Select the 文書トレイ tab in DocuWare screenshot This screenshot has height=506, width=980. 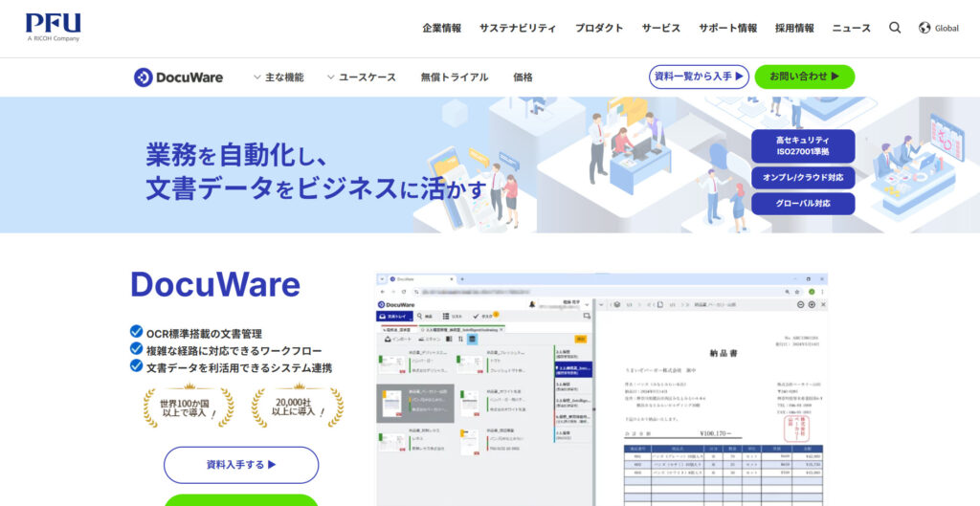(395, 316)
